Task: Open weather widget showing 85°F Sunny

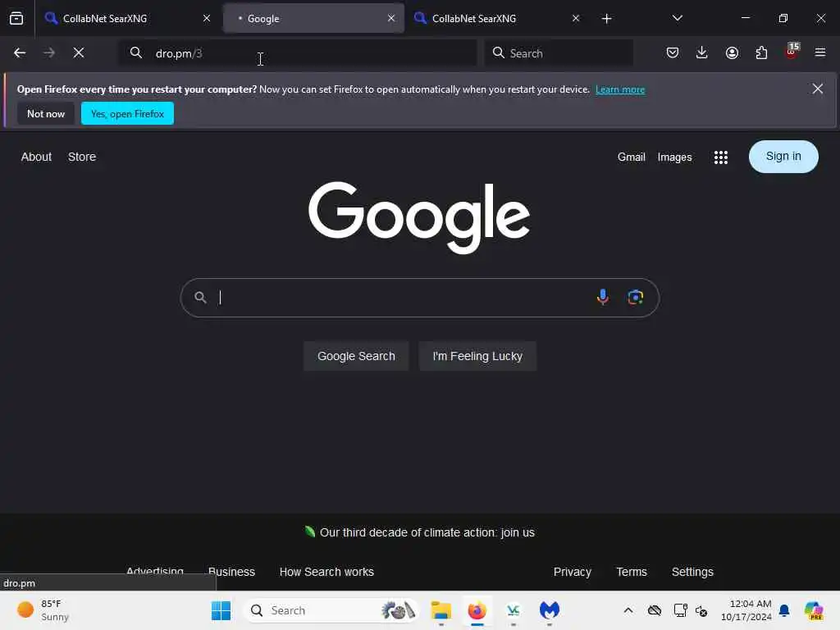Action: tap(43, 610)
